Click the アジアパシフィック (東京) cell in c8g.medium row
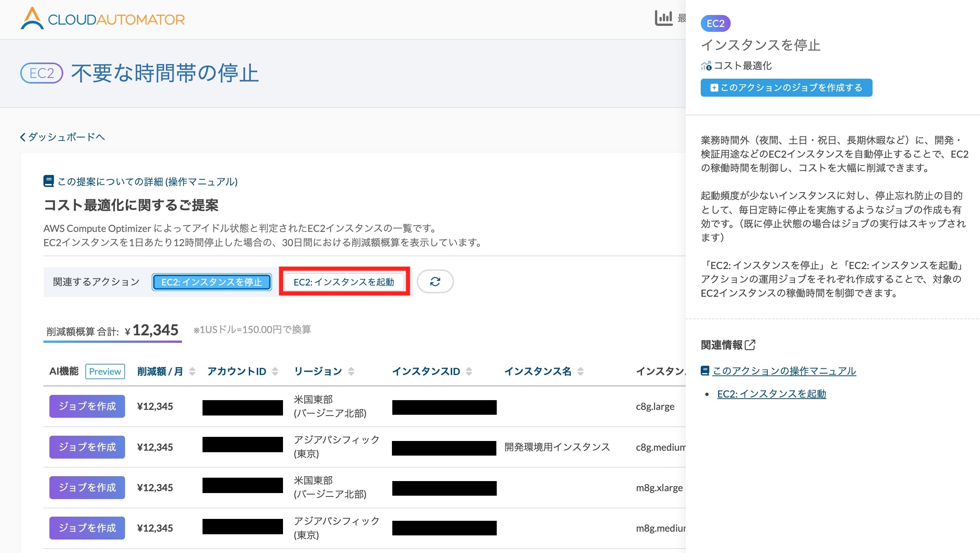980x553 pixels. [x=336, y=447]
